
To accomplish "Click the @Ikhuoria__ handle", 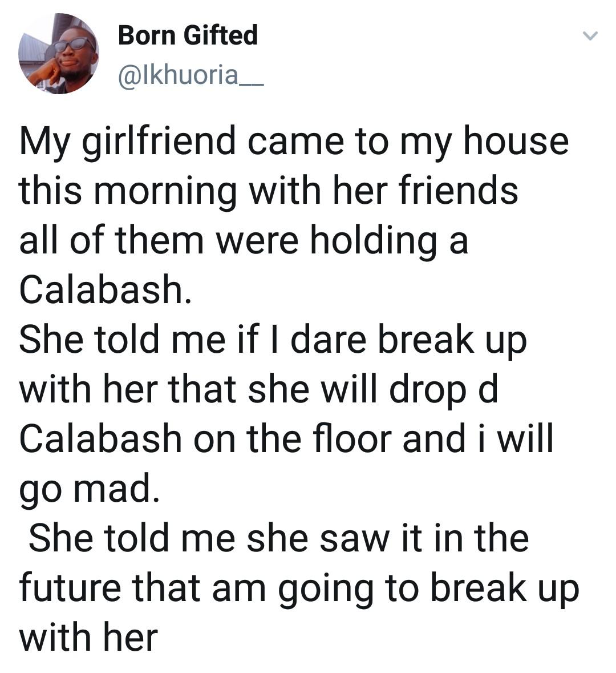I will [x=191, y=75].
